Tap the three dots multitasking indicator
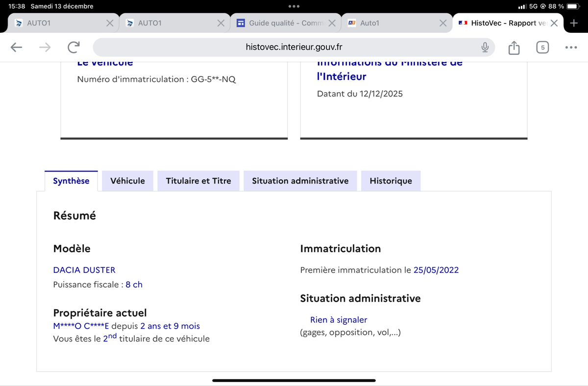 tap(294, 6)
